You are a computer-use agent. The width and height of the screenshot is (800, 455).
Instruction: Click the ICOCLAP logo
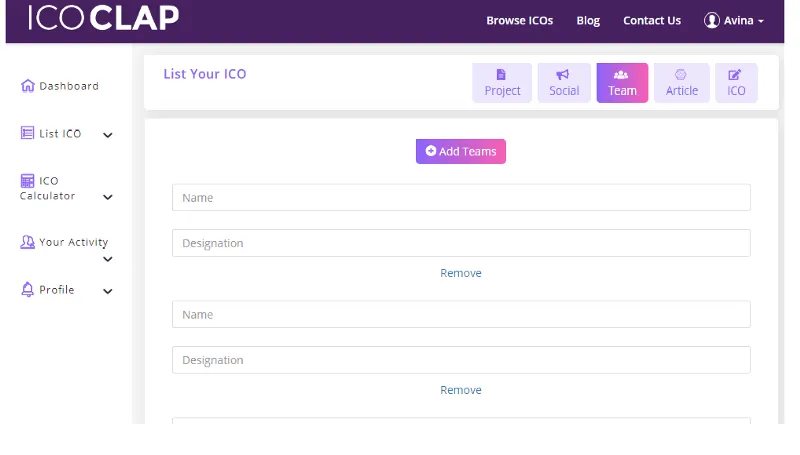tap(103, 18)
